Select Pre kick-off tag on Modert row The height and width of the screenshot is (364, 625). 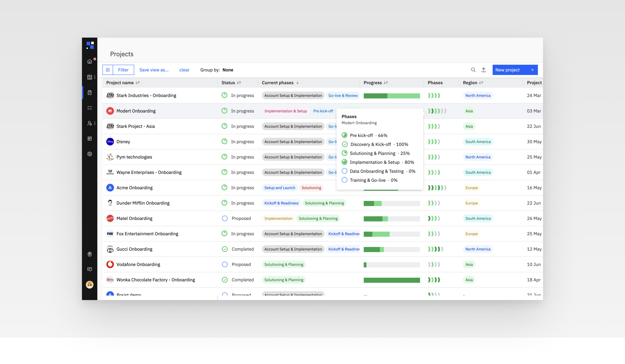click(x=323, y=111)
